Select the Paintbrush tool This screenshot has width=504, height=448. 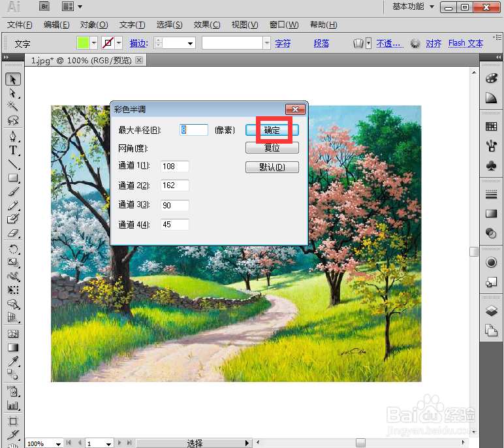[x=13, y=192]
